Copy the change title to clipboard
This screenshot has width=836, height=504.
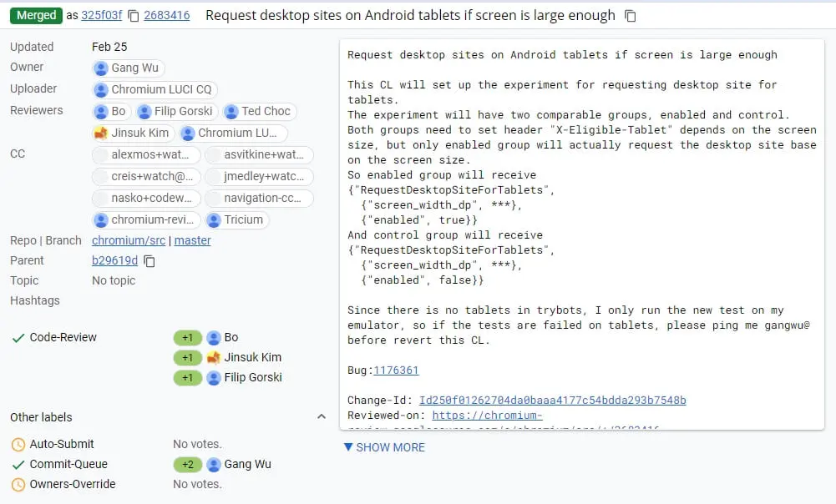tap(631, 15)
